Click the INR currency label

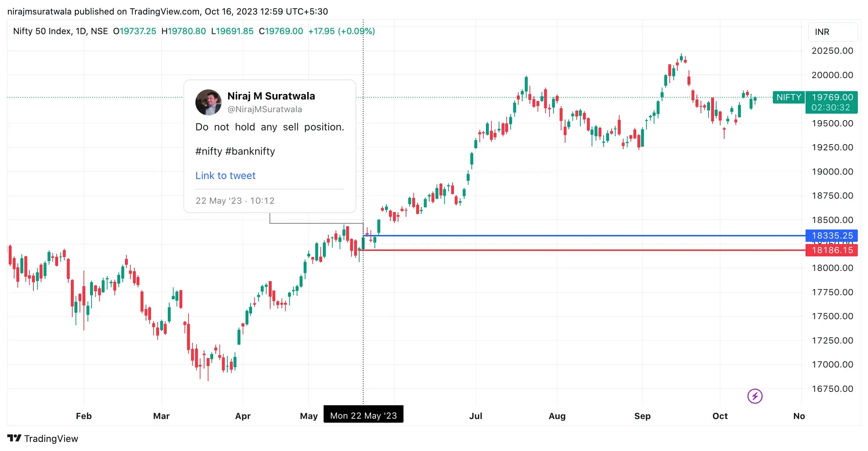(823, 32)
